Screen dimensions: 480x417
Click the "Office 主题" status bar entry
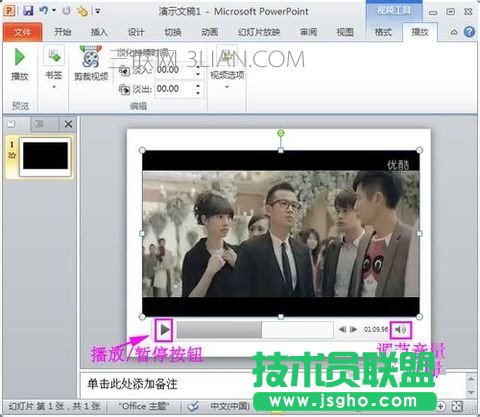(x=144, y=406)
